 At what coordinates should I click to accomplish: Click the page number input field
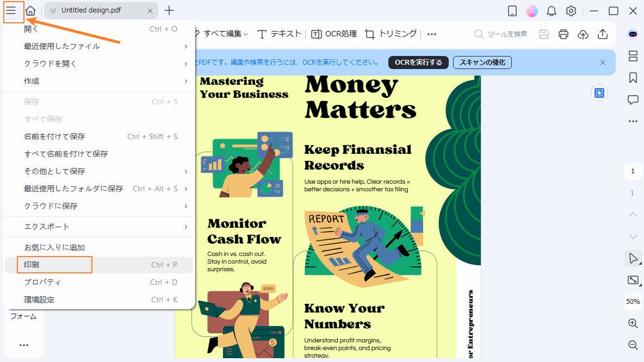coord(633,171)
